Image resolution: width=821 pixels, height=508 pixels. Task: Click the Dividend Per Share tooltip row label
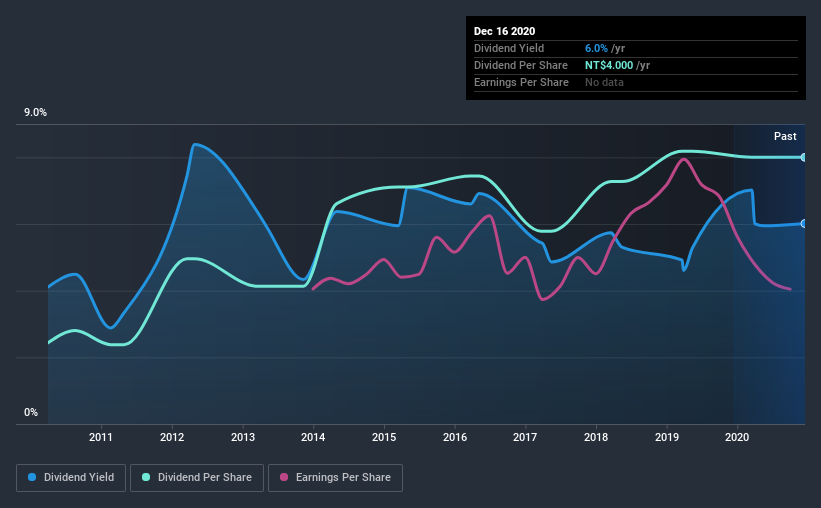tap(520, 65)
